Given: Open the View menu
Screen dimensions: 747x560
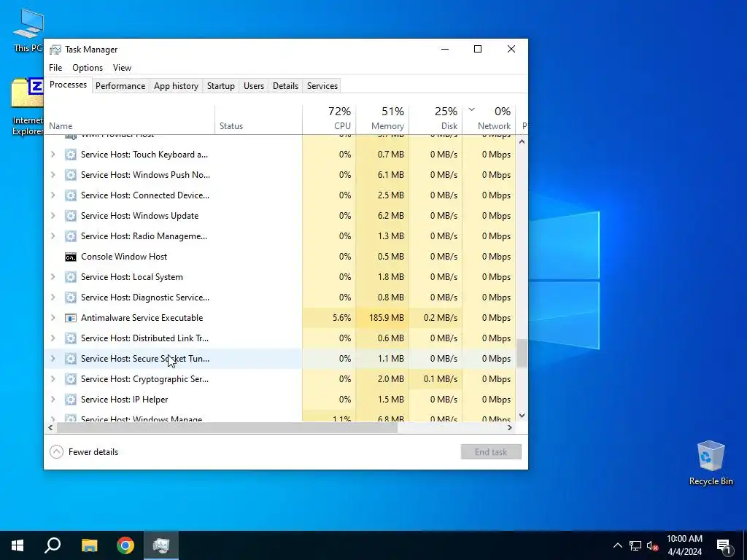Looking at the screenshot, I should 122,68.
